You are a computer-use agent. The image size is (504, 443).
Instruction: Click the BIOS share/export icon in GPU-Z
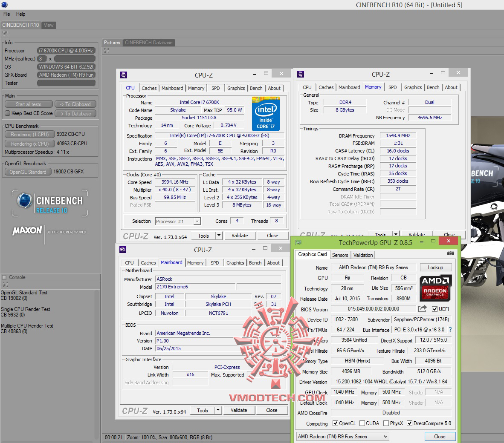click(423, 309)
